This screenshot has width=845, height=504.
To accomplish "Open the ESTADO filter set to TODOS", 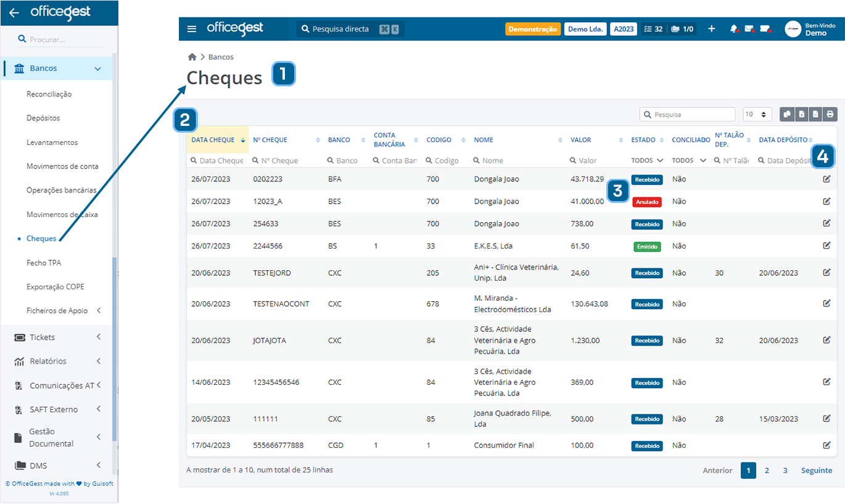I will [647, 160].
